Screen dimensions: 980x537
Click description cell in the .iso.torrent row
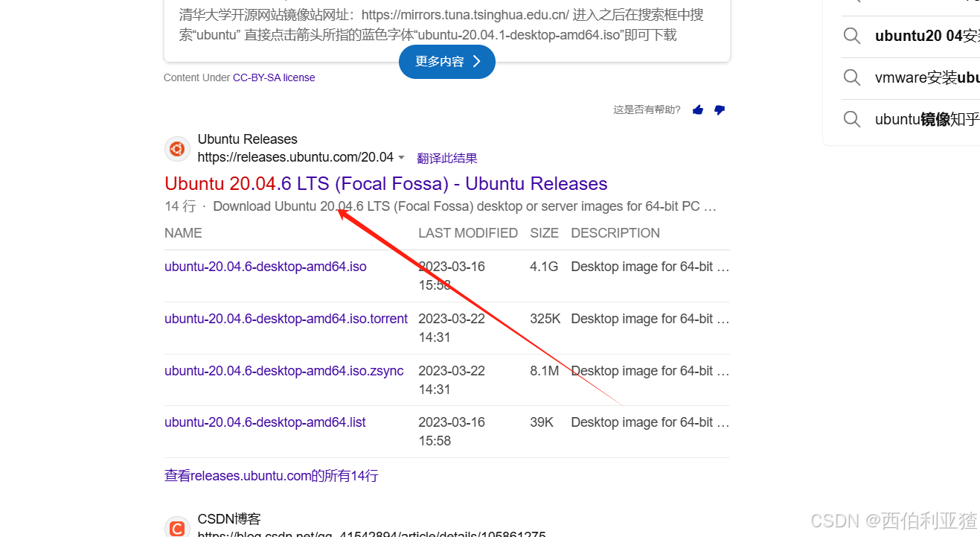click(x=650, y=319)
